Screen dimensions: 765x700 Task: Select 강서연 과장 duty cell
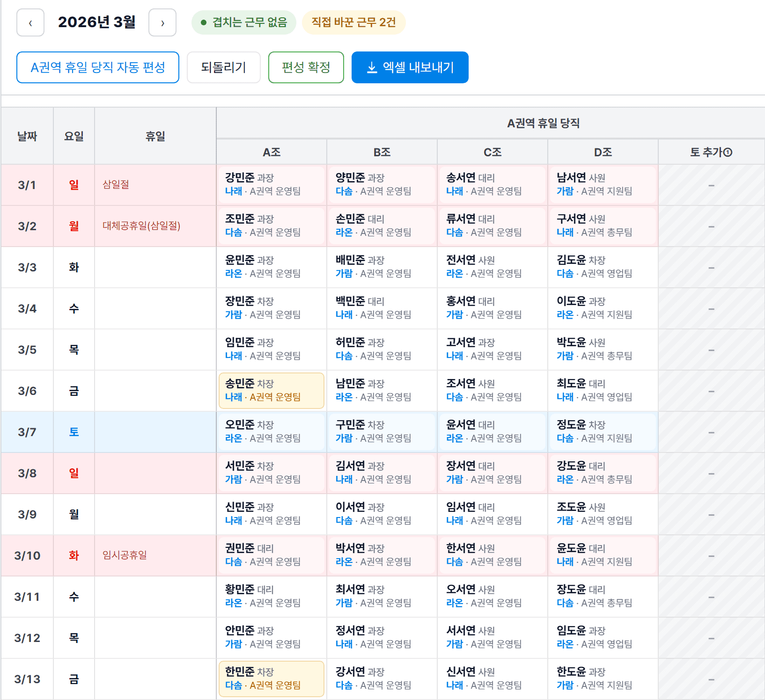pyautogui.click(x=382, y=679)
